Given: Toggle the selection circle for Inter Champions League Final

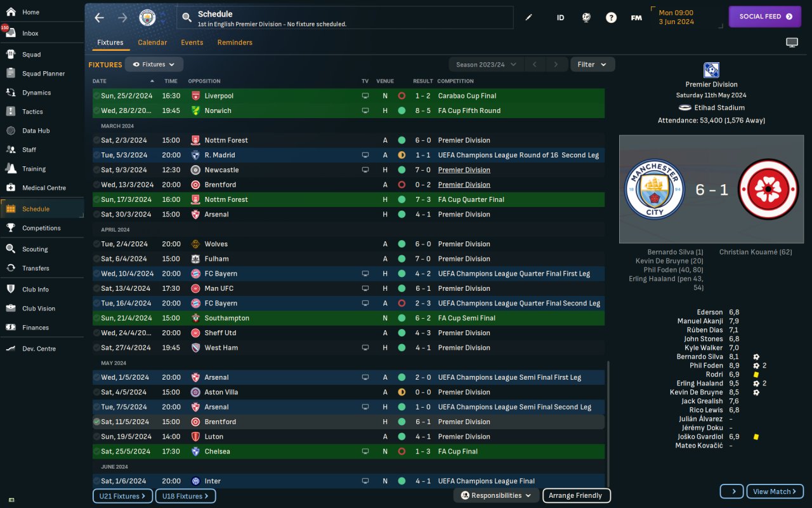Looking at the screenshot, I should coord(96,481).
